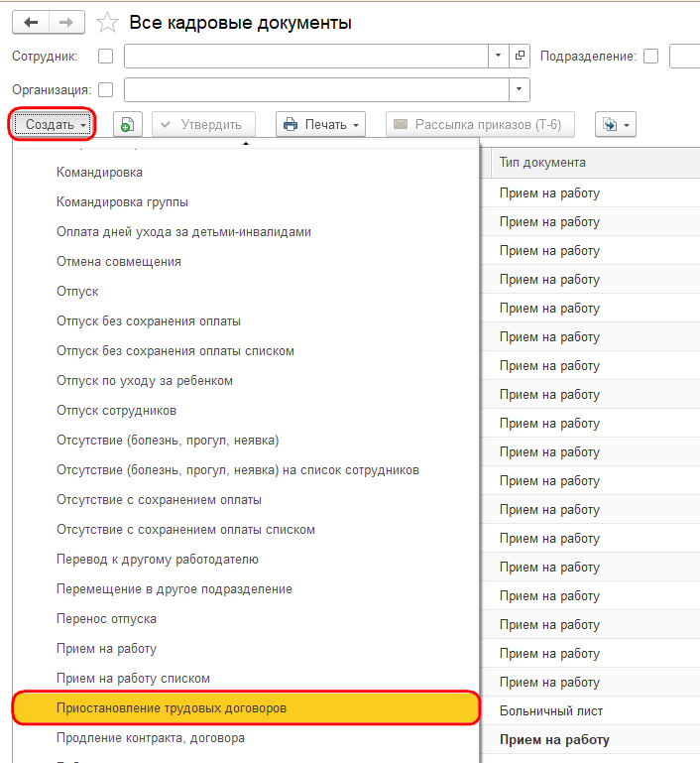This screenshot has width=700, height=763.
Task: Click the Утвердить button
Action: point(203,125)
